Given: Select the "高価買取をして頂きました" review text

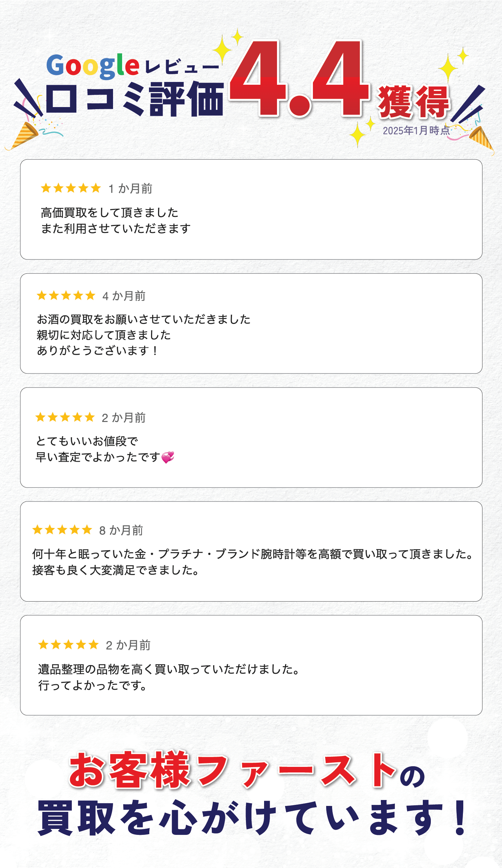Looking at the screenshot, I should tap(110, 212).
